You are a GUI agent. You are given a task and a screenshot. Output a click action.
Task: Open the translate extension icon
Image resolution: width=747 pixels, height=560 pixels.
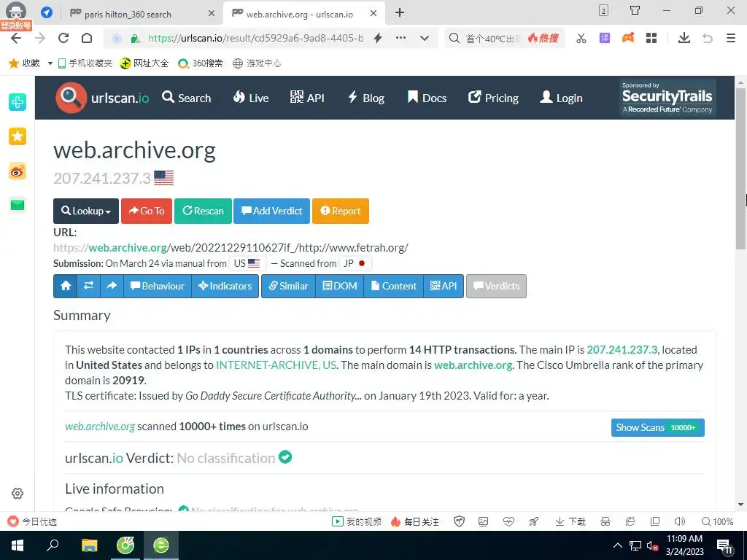coord(605,38)
